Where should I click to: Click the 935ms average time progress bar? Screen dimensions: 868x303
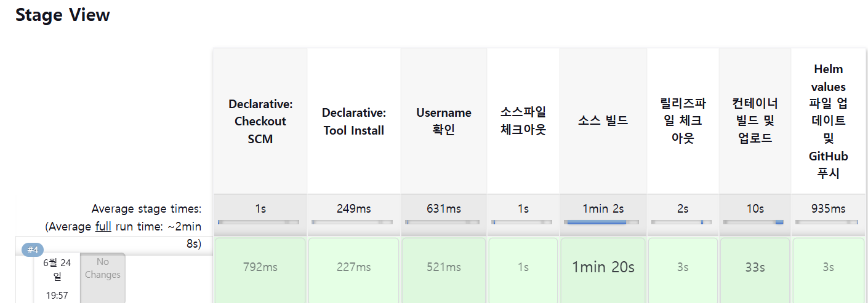[x=827, y=222]
